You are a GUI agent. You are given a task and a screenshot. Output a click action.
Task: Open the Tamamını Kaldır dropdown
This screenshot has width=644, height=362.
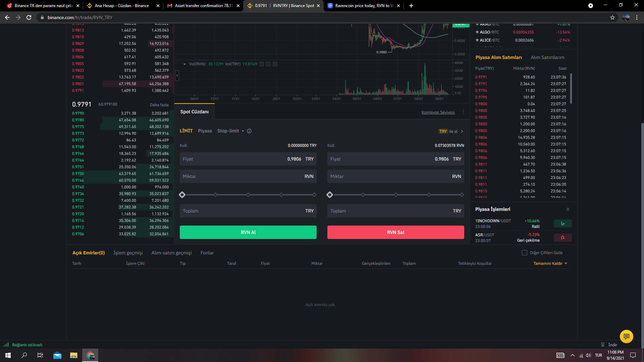[566, 263]
